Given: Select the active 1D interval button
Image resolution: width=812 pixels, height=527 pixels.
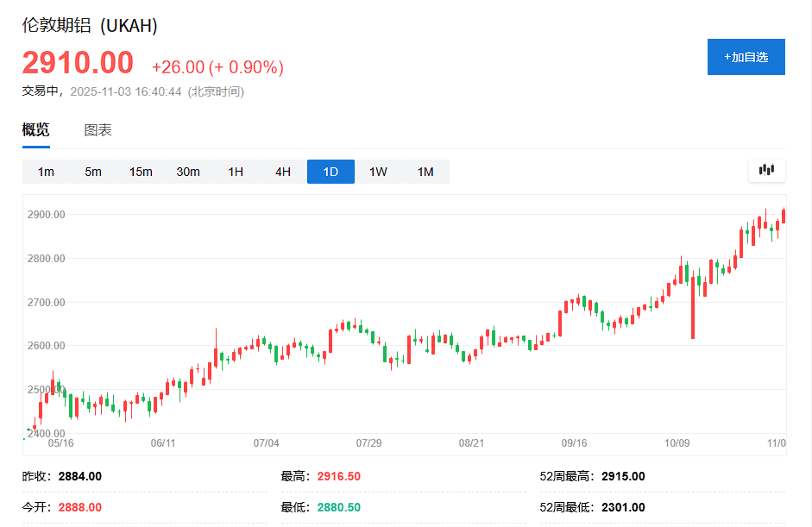Looking at the screenshot, I should point(330,172).
